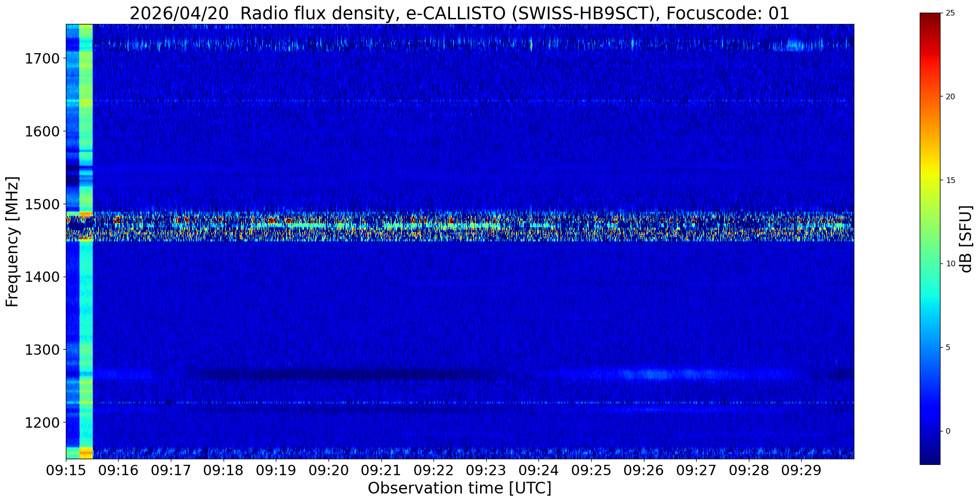This screenshot has height=502, width=980.
Task: Click the colorbar tick label 5
Action: (948, 348)
